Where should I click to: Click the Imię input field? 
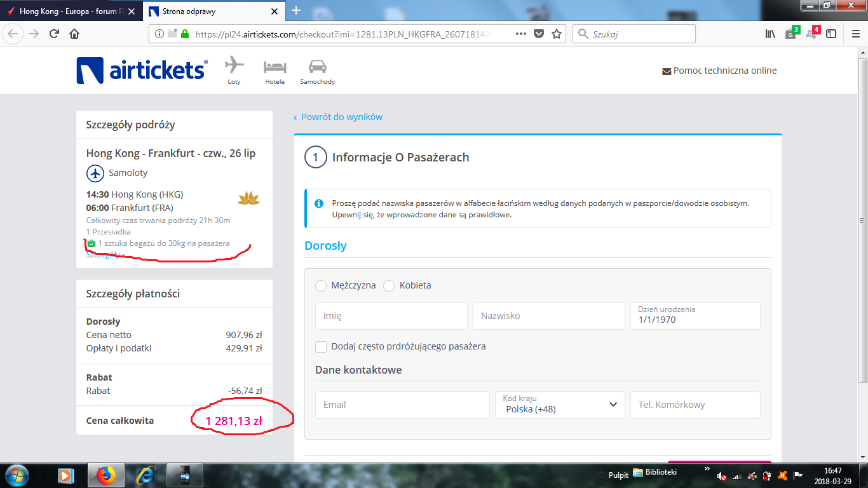point(391,316)
